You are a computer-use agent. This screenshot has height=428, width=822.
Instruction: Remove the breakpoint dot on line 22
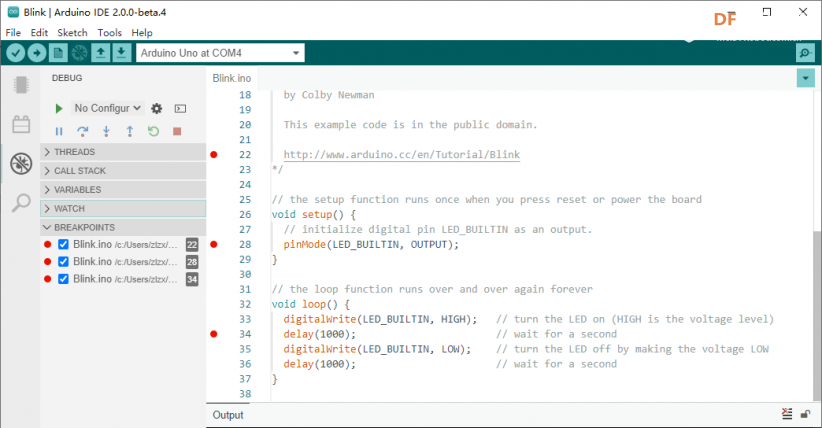[x=214, y=155]
